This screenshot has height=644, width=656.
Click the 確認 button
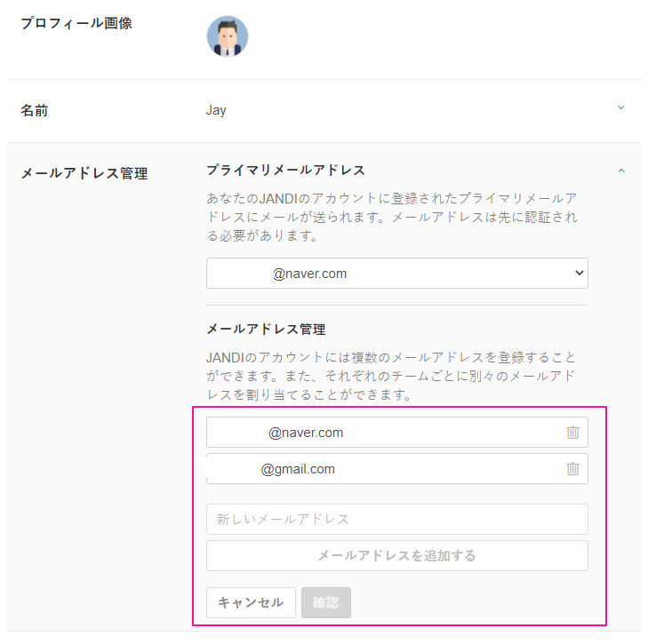click(326, 602)
